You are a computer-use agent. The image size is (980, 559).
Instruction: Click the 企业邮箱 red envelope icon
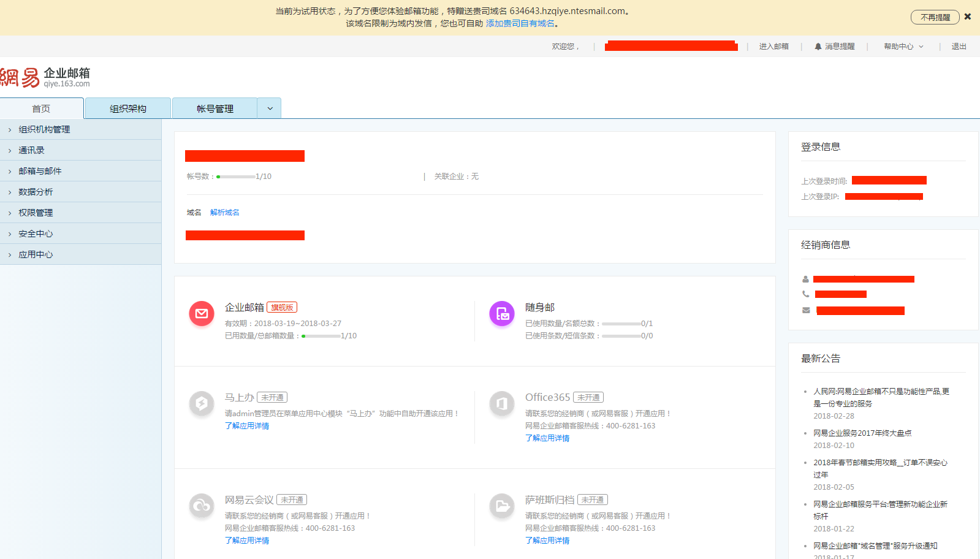click(x=202, y=314)
